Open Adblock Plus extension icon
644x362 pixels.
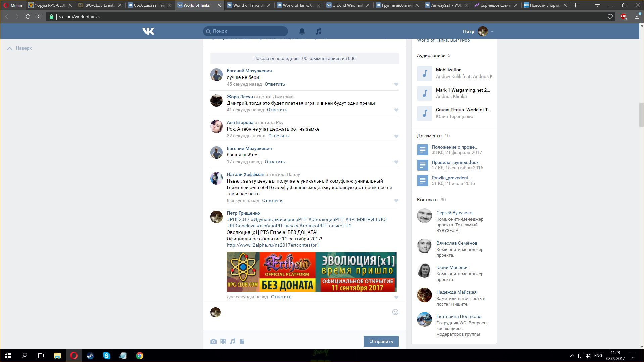coord(624,17)
